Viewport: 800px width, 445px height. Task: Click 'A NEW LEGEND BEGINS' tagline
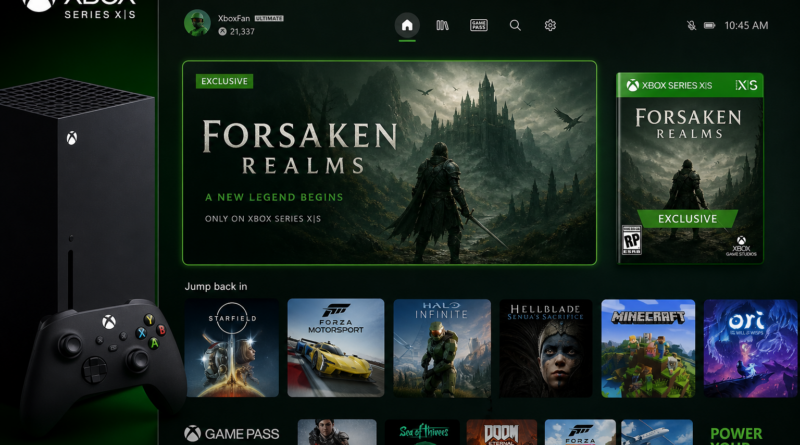[274, 197]
